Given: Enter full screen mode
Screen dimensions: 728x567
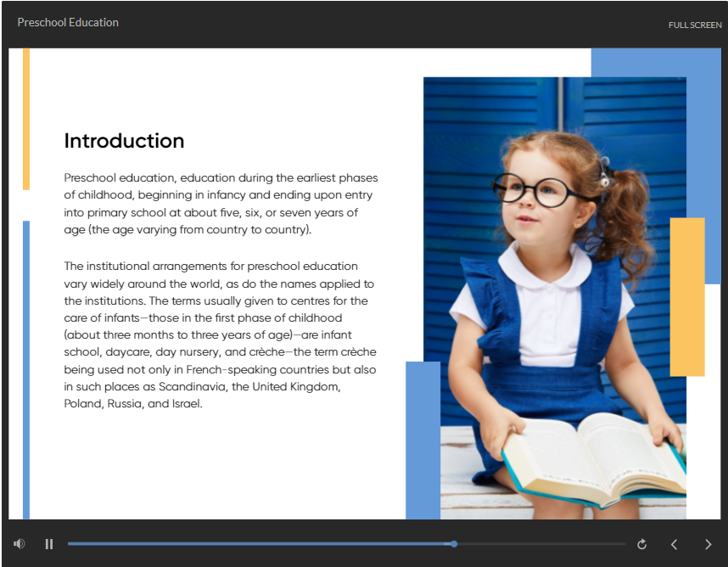Looking at the screenshot, I should click(694, 25).
